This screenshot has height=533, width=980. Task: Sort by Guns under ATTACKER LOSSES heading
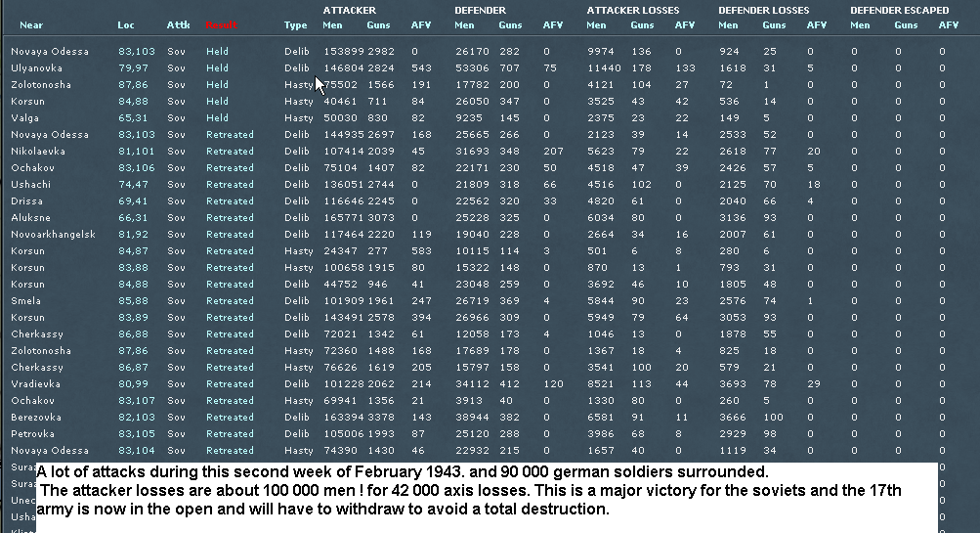(x=642, y=25)
